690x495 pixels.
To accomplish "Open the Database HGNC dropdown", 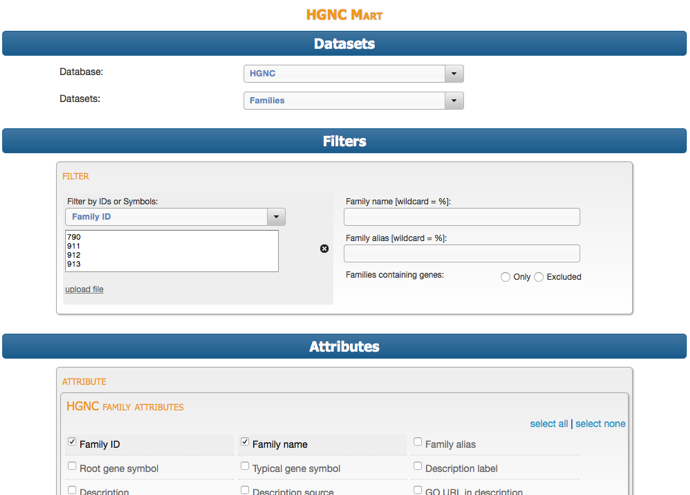I will tap(353, 74).
